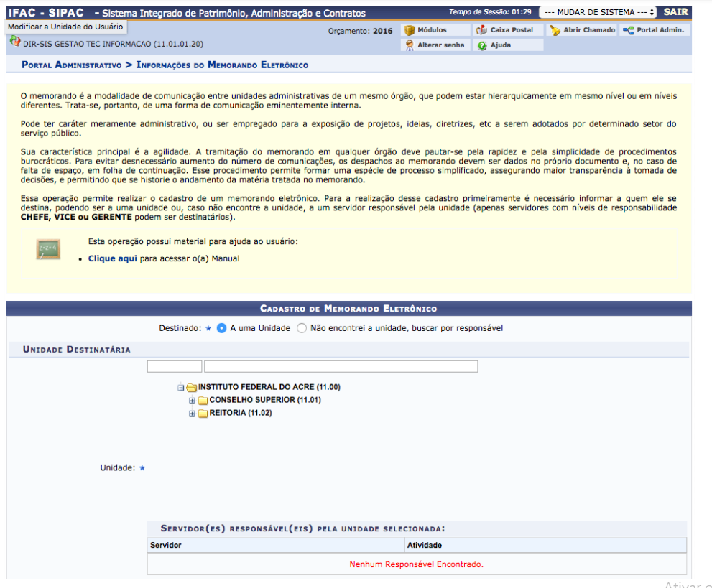Open the 'MUDAR DE SISTEMA' dropdown

point(598,12)
